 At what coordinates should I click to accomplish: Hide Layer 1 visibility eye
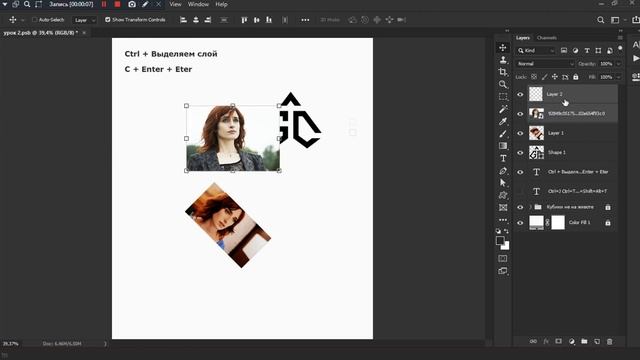pos(520,133)
